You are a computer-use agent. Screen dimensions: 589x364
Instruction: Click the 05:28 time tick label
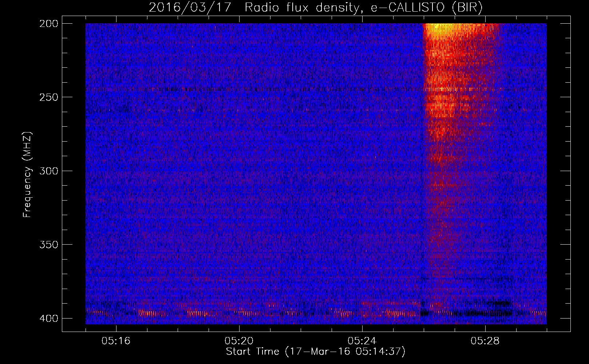tap(485, 341)
